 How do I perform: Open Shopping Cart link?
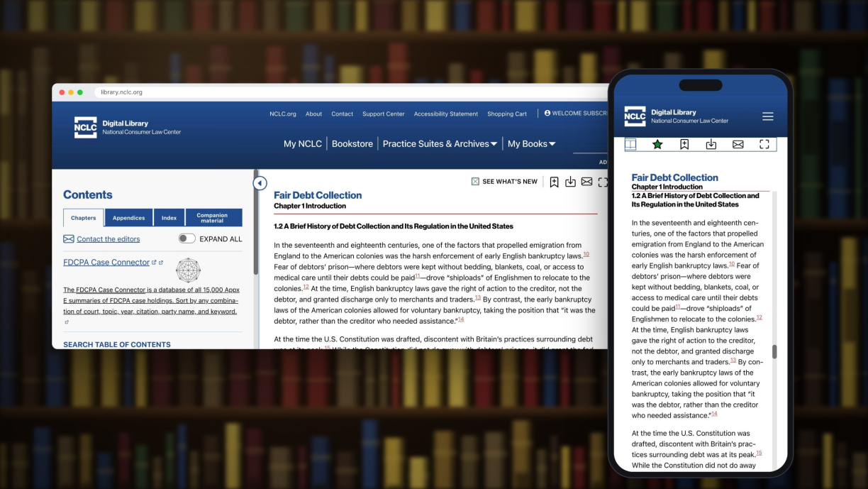coord(507,114)
